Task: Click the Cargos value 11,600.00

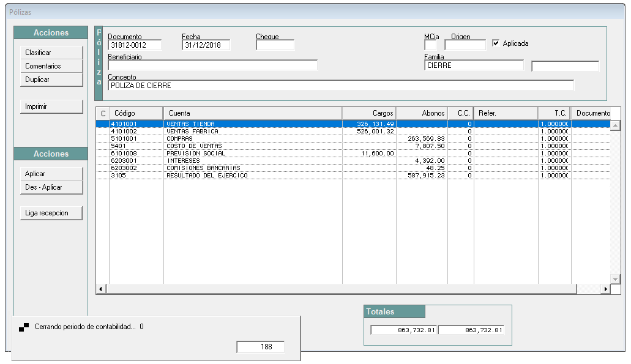Action: click(x=378, y=153)
